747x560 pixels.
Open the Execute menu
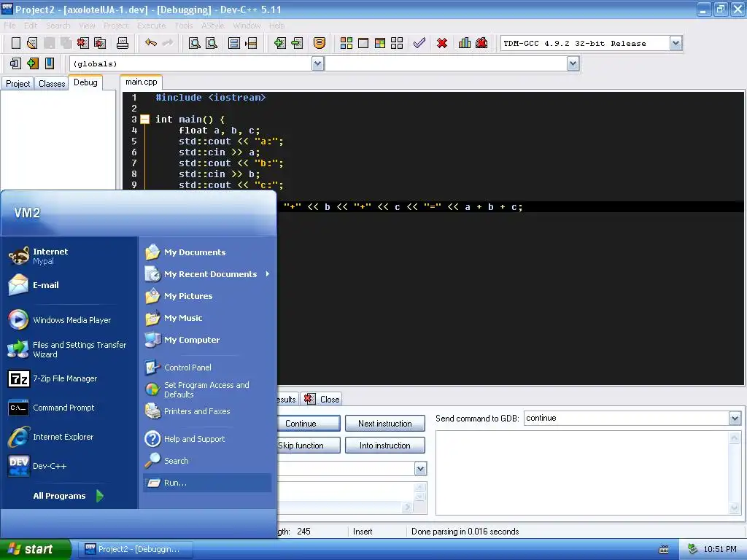click(x=152, y=26)
